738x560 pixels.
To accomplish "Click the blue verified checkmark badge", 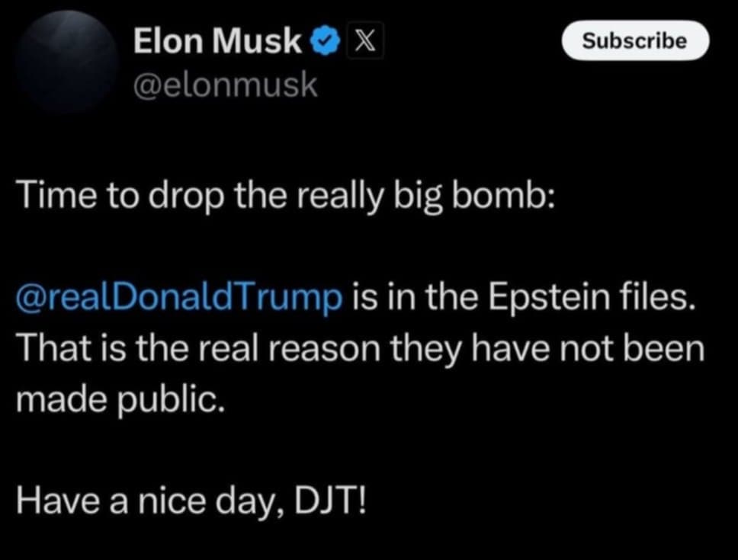I will point(325,41).
